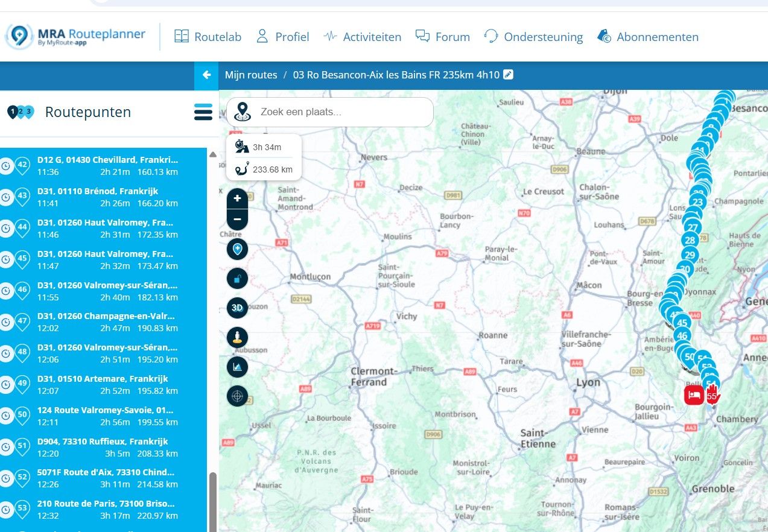
Task: Click clock icon beside waypoint 52
Action: pyautogui.click(x=6, y=479)
